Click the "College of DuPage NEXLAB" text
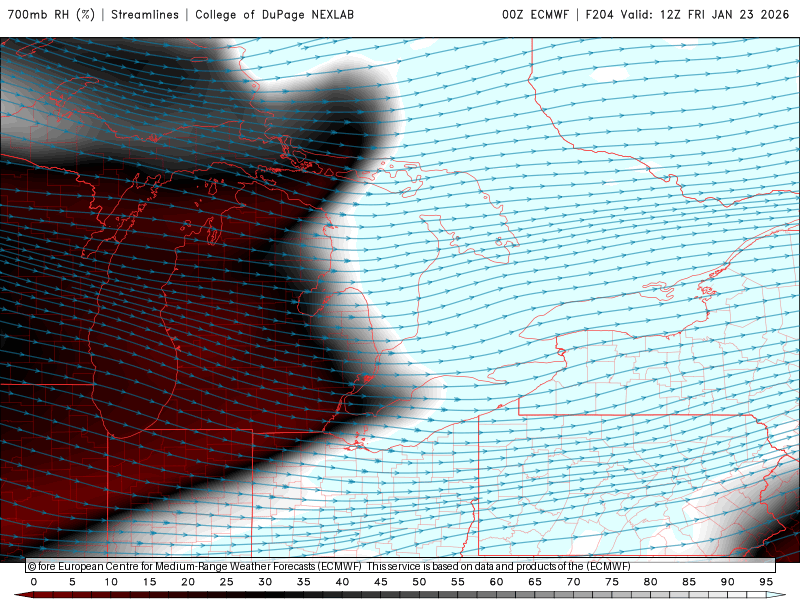This screenshot has width=800, height=600. 274,14
